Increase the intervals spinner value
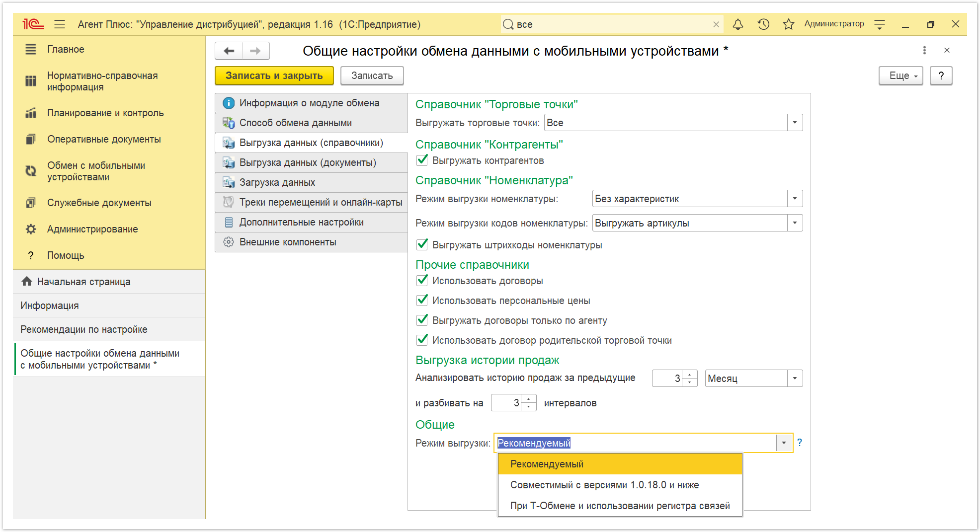980x532 pixels. pos(529,399)
